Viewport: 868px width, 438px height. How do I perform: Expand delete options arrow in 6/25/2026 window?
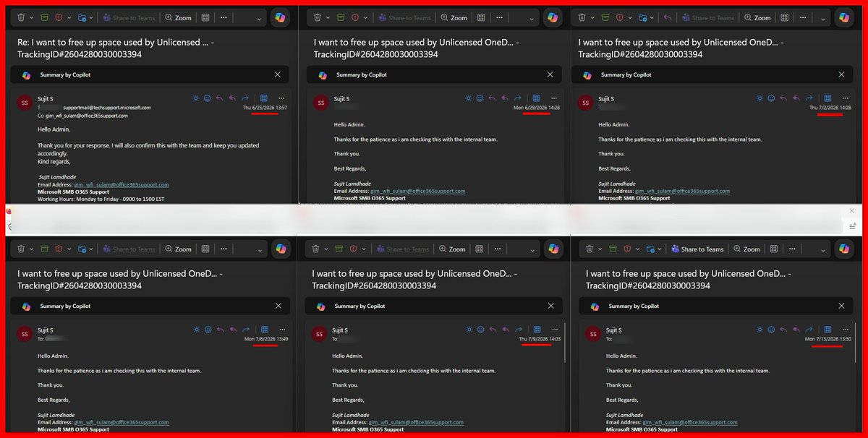tap(32, 18)
